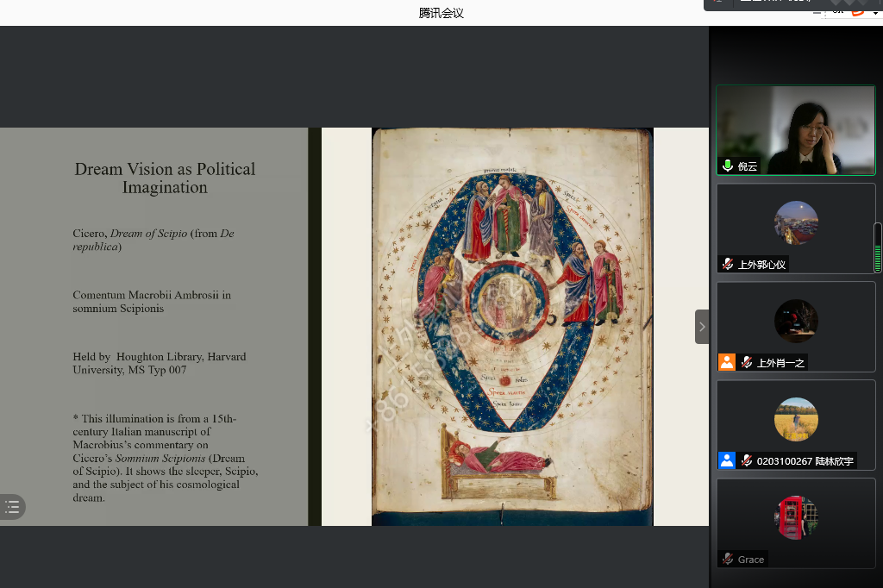883x588 pixels.
Task: Click muted microphone icon of 陆林欣宇
Action: click(747, 461)
